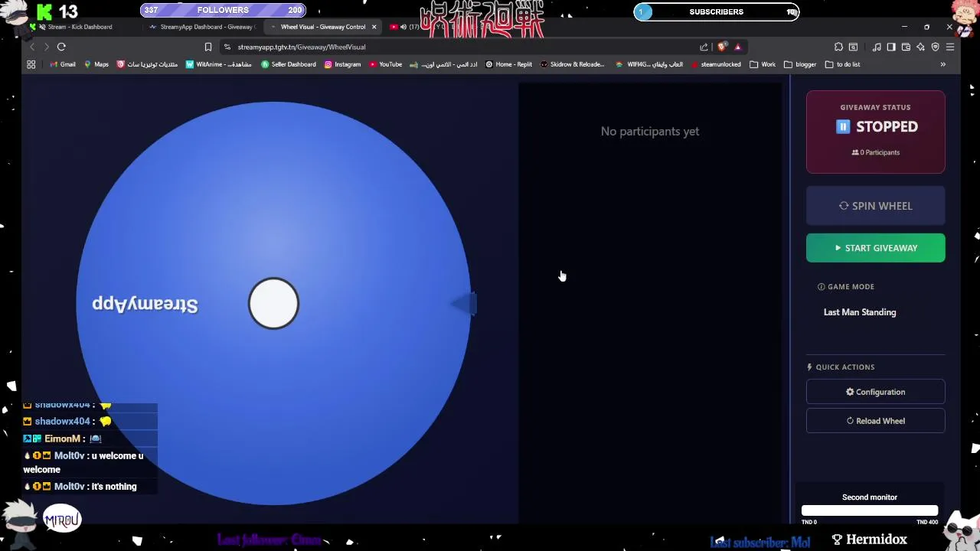Click the white center hub of the wheel
Screen dimensions: 980x551
point(273,304)
